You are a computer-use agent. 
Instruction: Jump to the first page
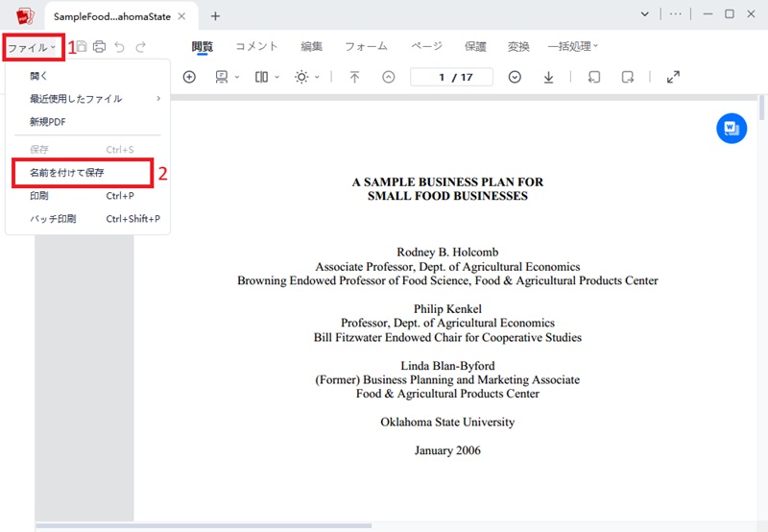[x=354, y=77]
